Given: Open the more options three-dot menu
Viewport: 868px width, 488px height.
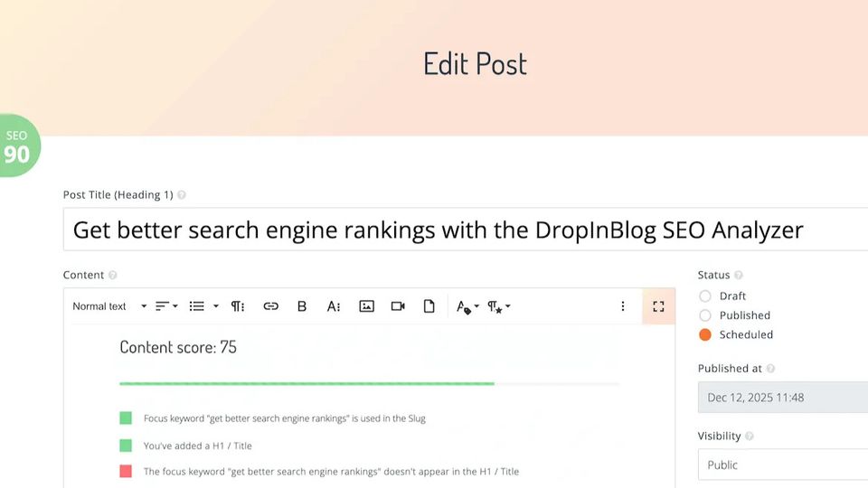Looking at the screenshot, I should [623, 306].
